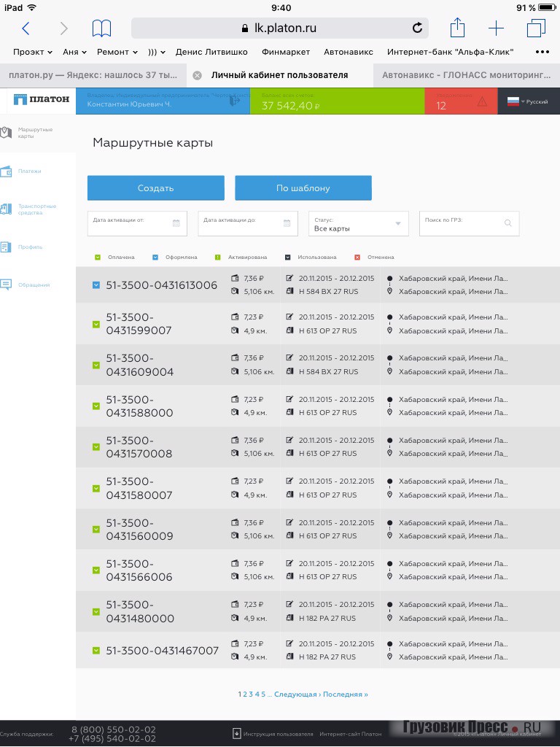
Task: Expand the Статус Все карты dropdown
Action: (x=359, y=223)
